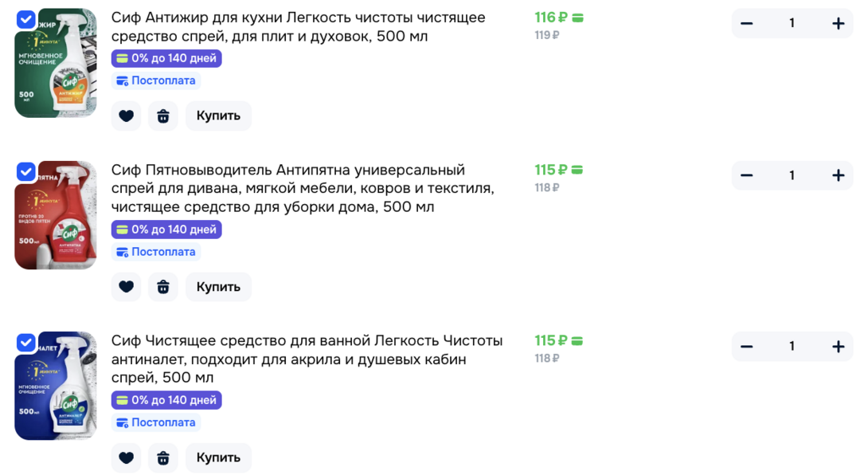Screen dimensions: 868x475
Task: Deselect the Сиф bathroom cleaner checkbox
Action: [x=25, y=343]
